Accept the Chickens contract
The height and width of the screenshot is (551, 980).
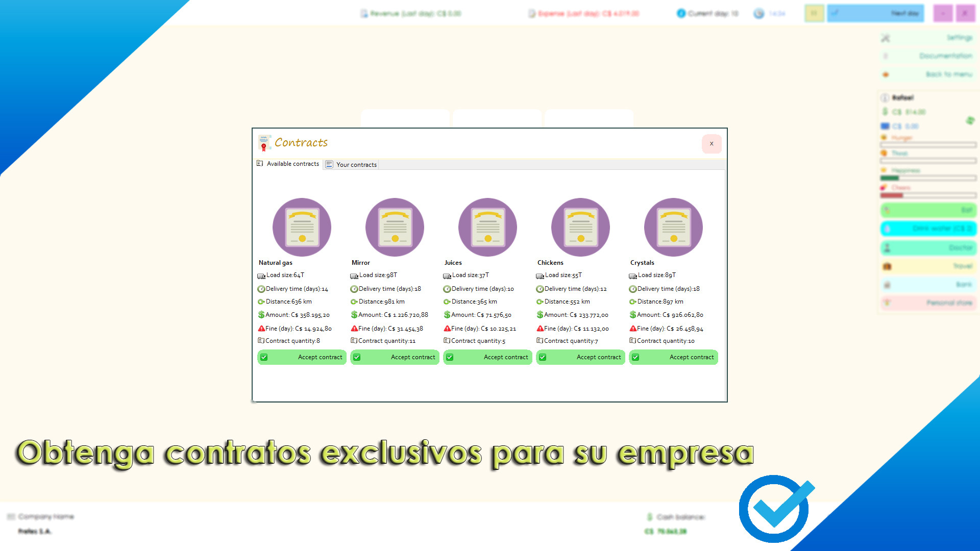coord(580,357)
